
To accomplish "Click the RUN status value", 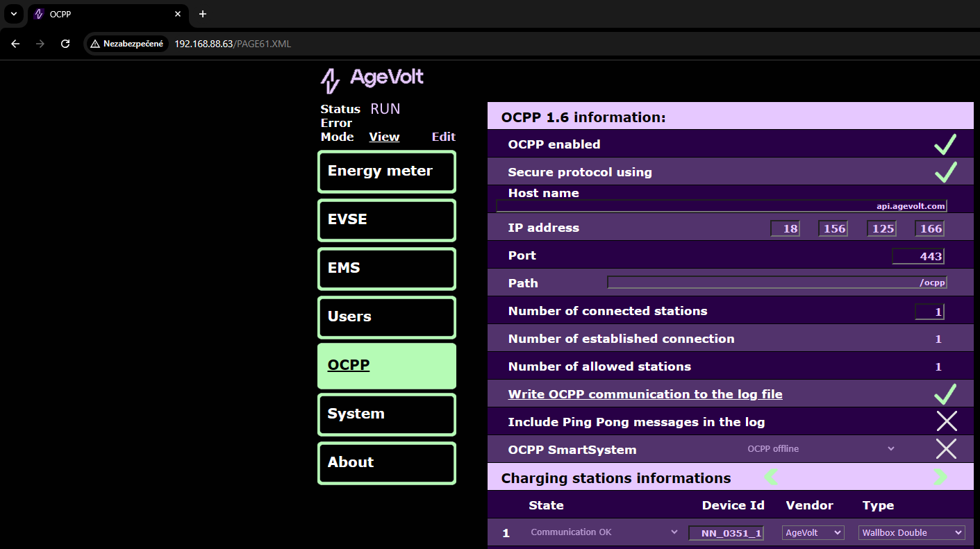I will [385, 109].
